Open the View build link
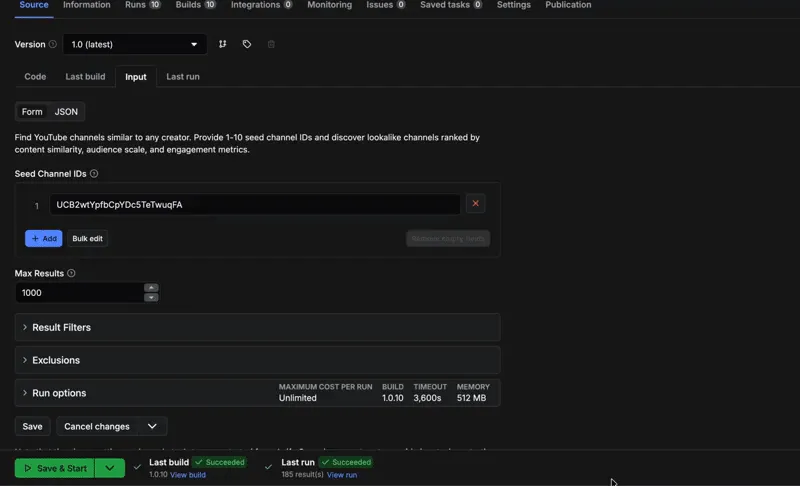The image size is (800, 486). coord(188,475)
